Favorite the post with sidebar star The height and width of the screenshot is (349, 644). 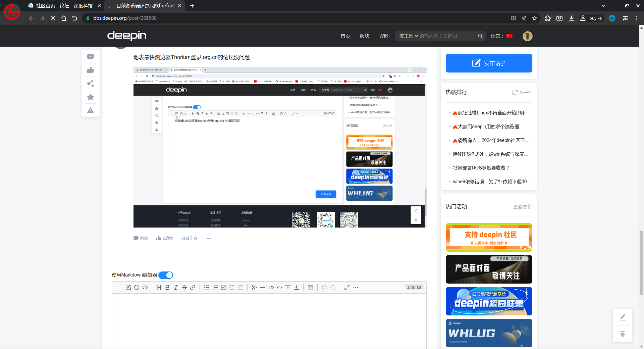(91, 97)
